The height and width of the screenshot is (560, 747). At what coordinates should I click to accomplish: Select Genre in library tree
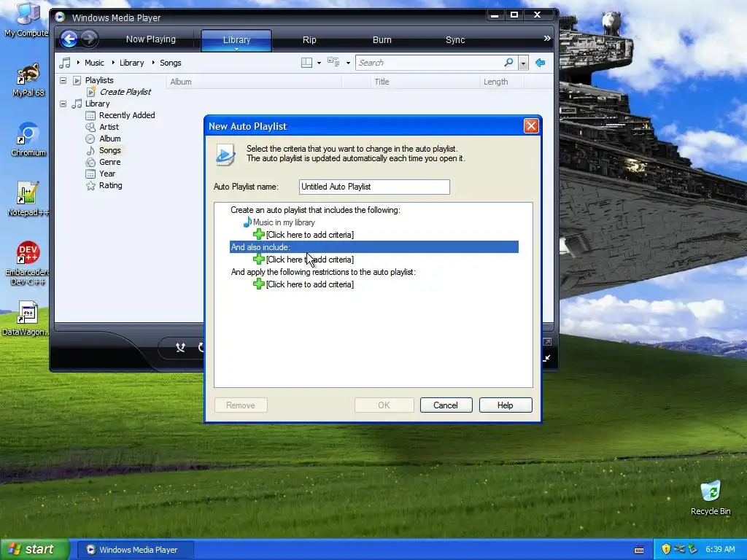pos(109,162)
